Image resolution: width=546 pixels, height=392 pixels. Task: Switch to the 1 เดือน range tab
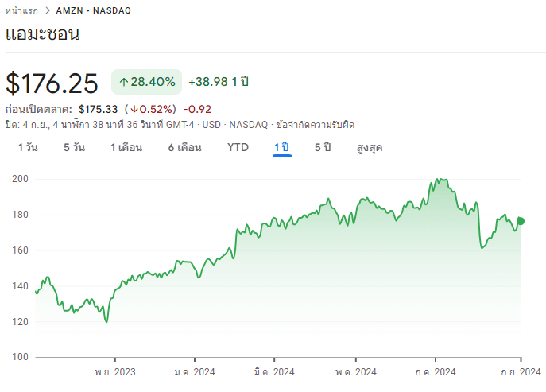126,147
